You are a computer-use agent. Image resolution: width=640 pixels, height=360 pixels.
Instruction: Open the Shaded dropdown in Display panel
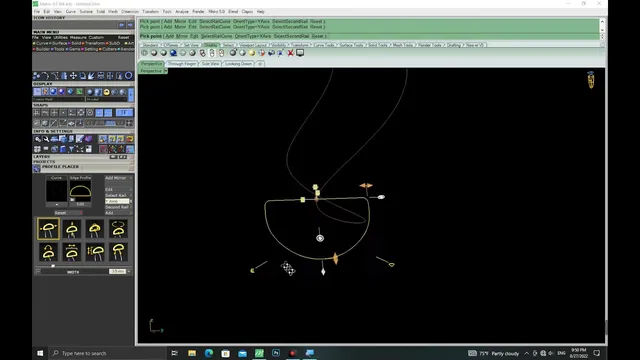pos(107,99)
